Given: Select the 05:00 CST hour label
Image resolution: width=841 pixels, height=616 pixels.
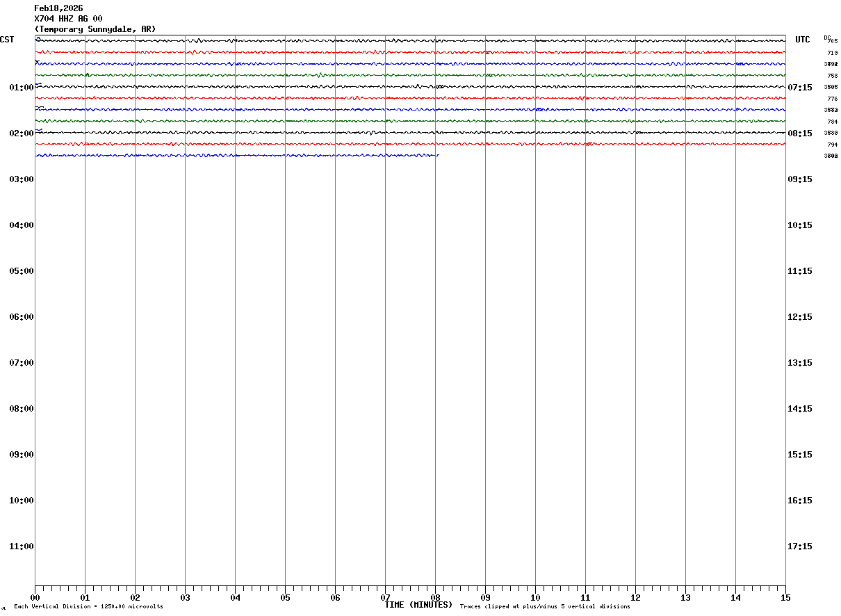Looking at the screenshot, I should point(22,271).
